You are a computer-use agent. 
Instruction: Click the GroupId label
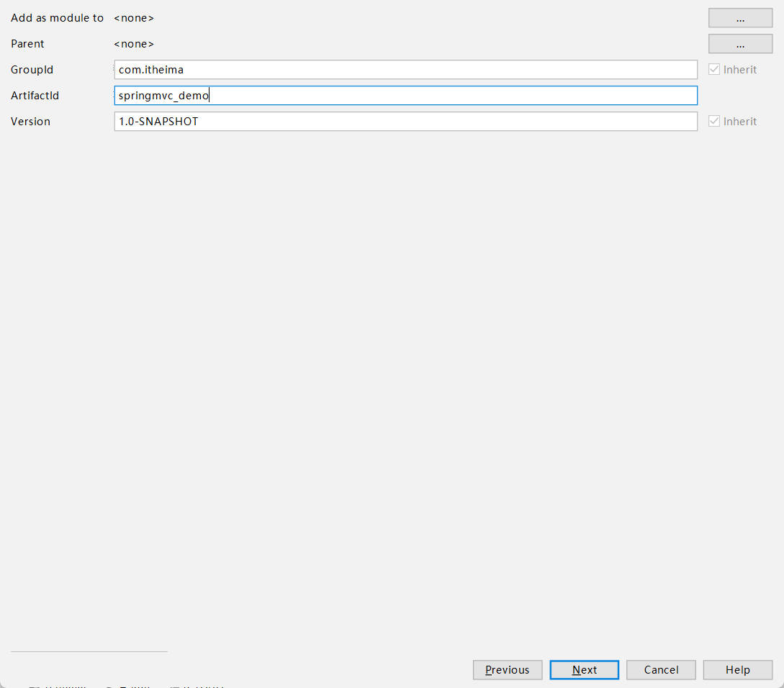(x=32, y=70)
